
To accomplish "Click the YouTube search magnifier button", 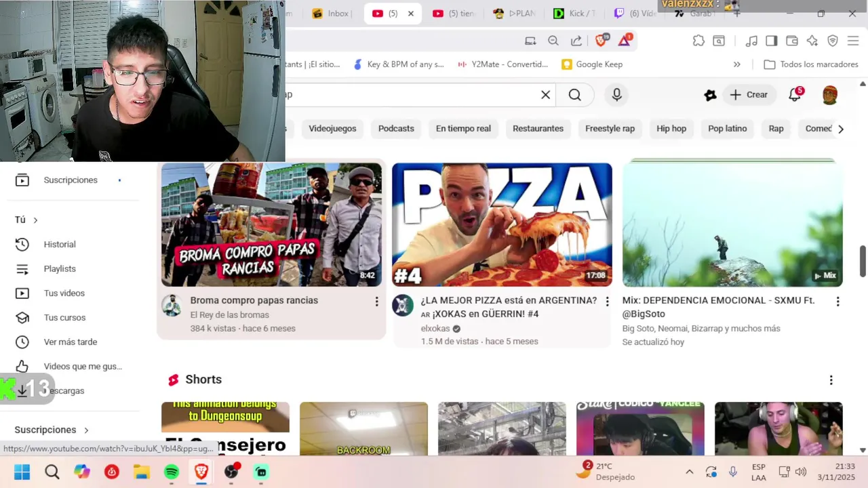I will coord(575,95).
